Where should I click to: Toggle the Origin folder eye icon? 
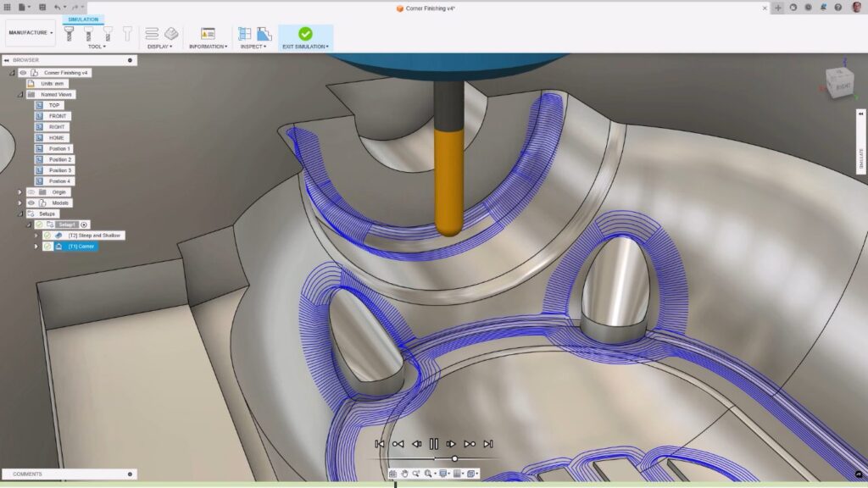[x=31, y=192]
